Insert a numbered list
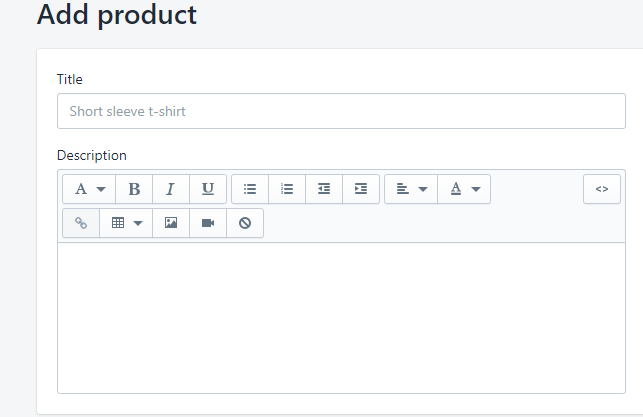The width and height of the screenshot is (643, 417). pos(287,189)
